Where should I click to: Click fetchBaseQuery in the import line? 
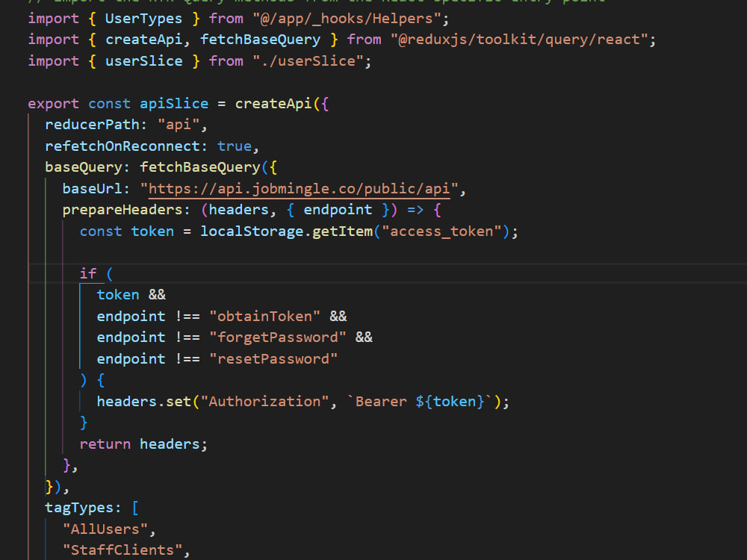[x=260, y=40]
